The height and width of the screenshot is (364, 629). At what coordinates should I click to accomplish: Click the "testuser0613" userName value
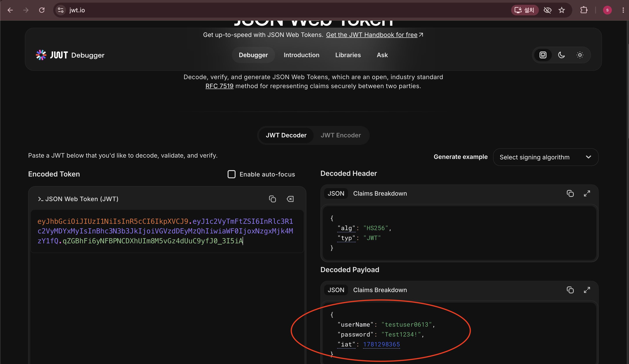[407, 325]
